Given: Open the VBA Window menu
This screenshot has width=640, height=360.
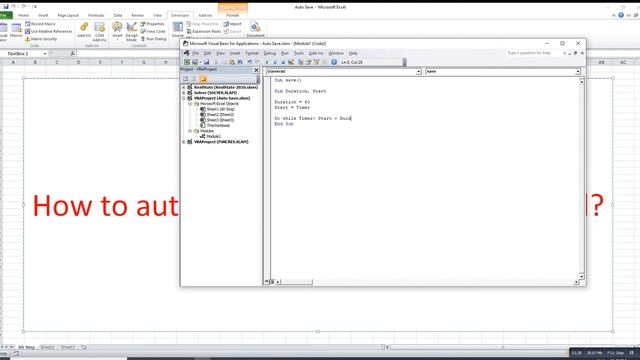Looking at the screenshot, I should 336,53.
